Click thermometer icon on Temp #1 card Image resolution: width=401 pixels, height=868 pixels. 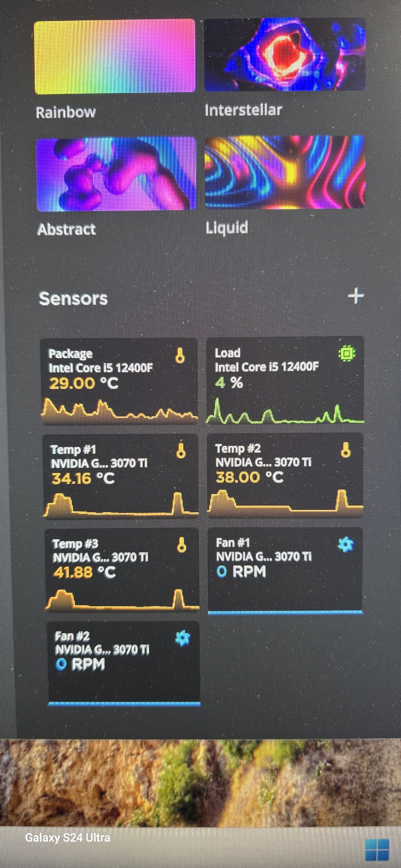181,451
